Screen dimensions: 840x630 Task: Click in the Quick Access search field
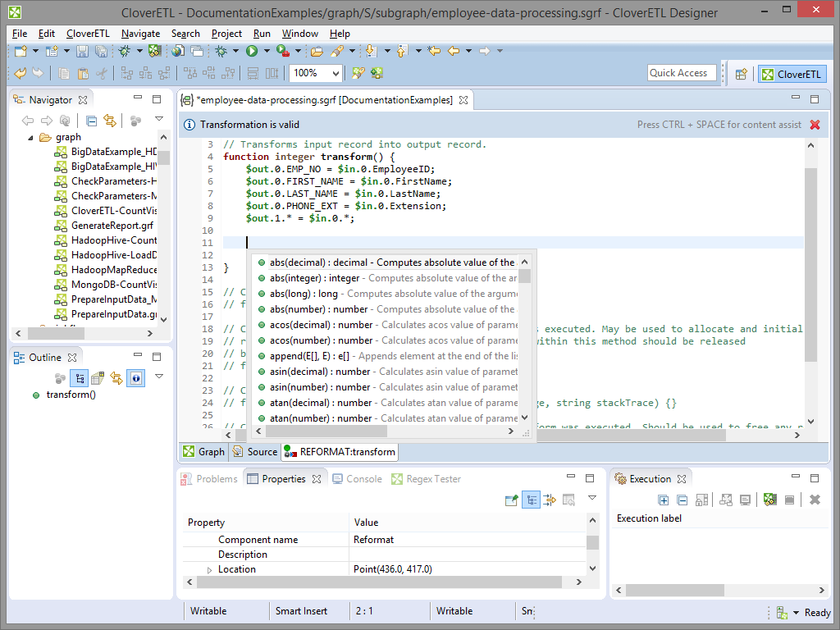coord(681,73)
